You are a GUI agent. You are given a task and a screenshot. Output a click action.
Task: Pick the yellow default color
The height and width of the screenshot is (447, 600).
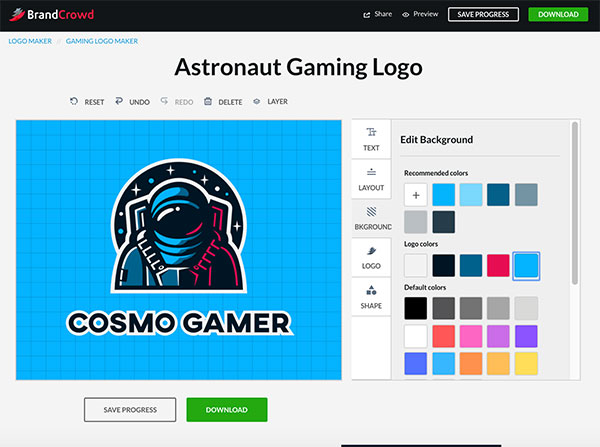[x=526, y=364]
